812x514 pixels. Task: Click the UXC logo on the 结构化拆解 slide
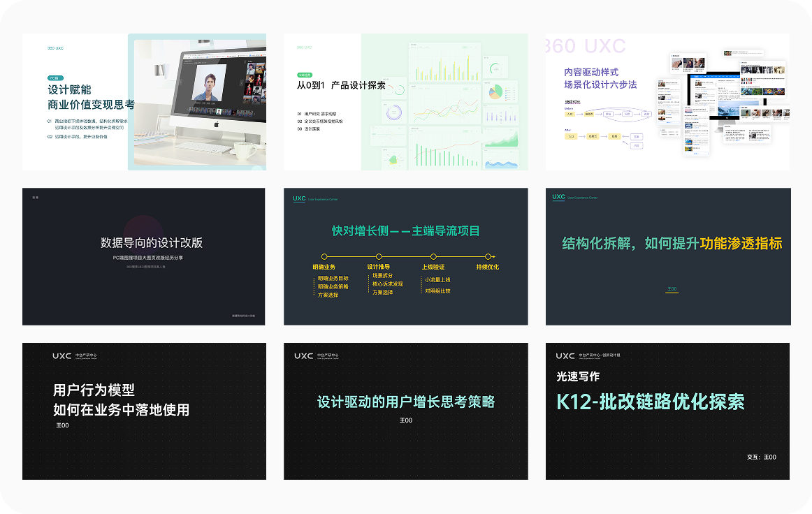coord(559,197)
